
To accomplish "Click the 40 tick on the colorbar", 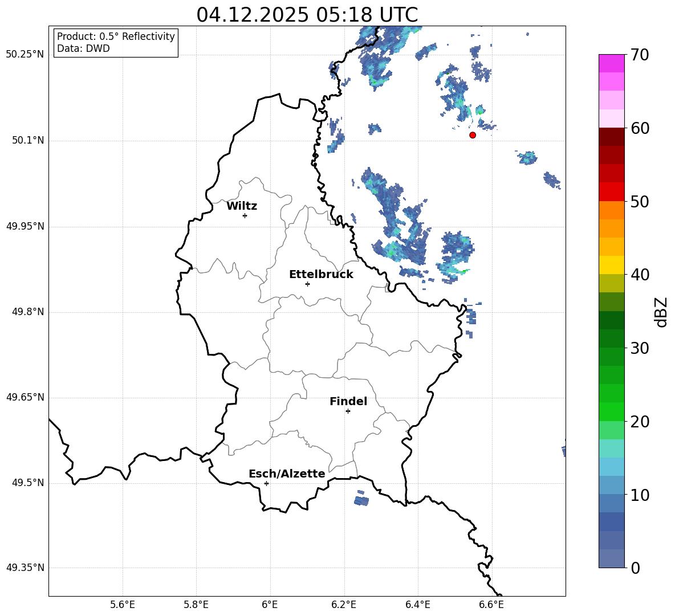I will [x=639, y=275].
